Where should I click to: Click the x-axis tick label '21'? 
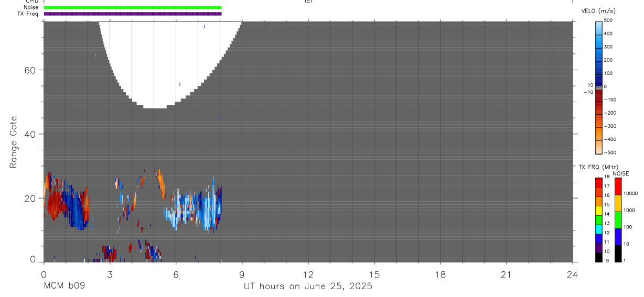point(507,274)
